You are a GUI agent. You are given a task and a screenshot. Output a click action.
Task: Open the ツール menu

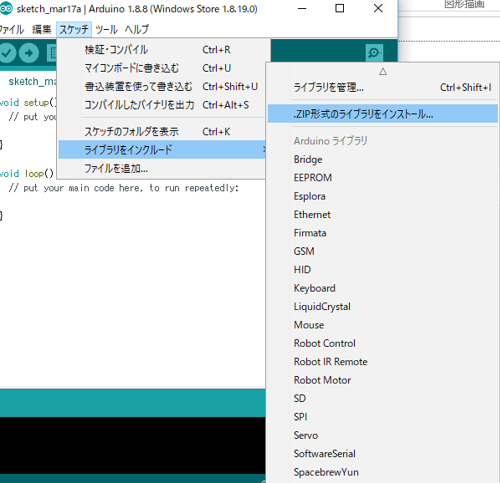pos(106,30)
